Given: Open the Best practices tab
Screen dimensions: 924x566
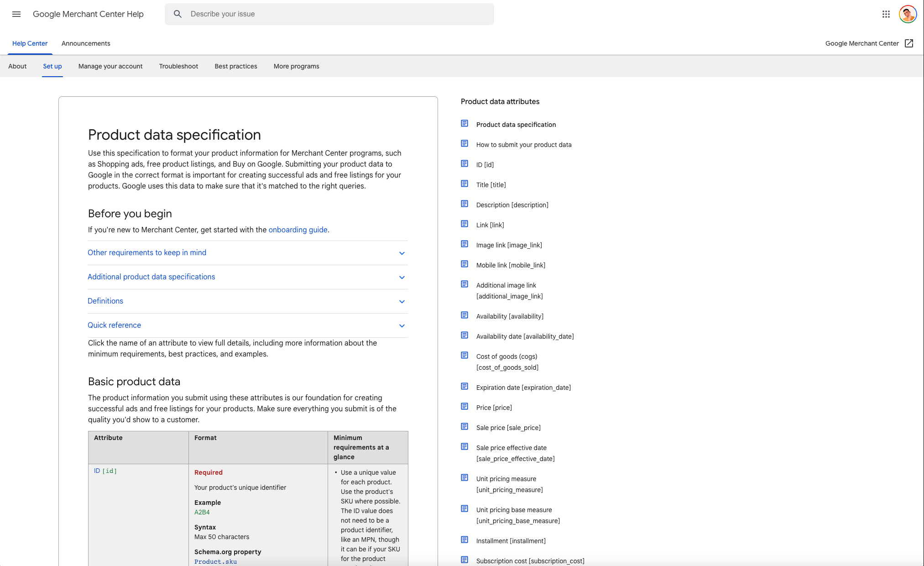Looking at the screenshot, I should pos(235,66).
